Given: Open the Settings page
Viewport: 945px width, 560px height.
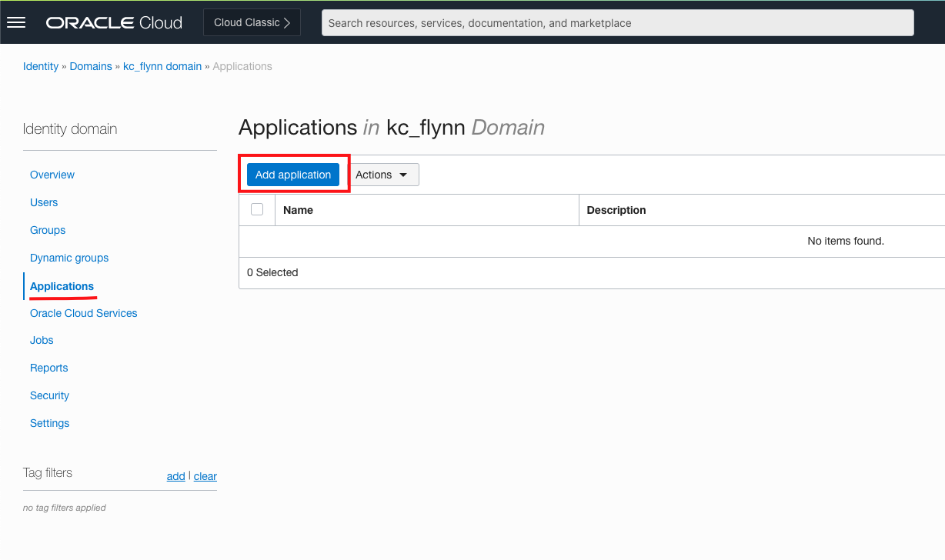Looking at the screenshot, I should pos(49,423).
